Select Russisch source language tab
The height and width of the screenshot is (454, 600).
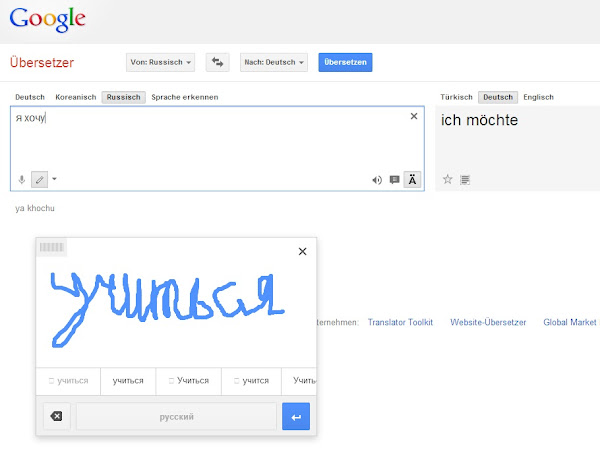click(x=124, y=97)
